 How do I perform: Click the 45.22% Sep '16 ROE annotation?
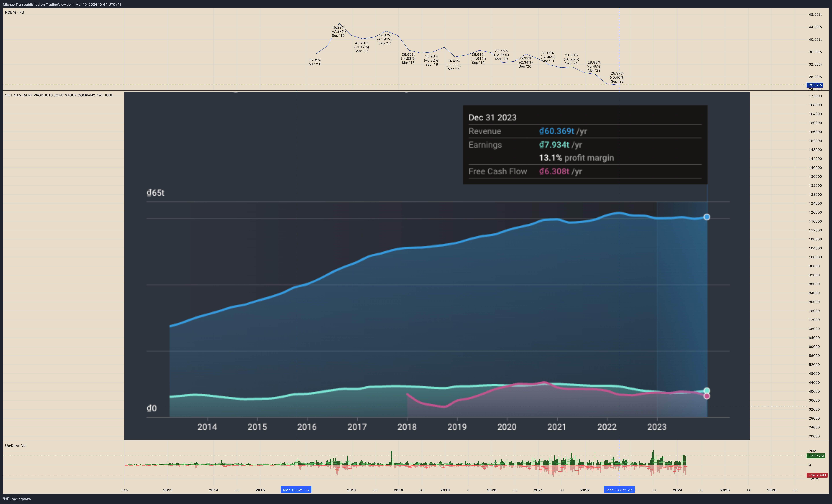[338, 31]
